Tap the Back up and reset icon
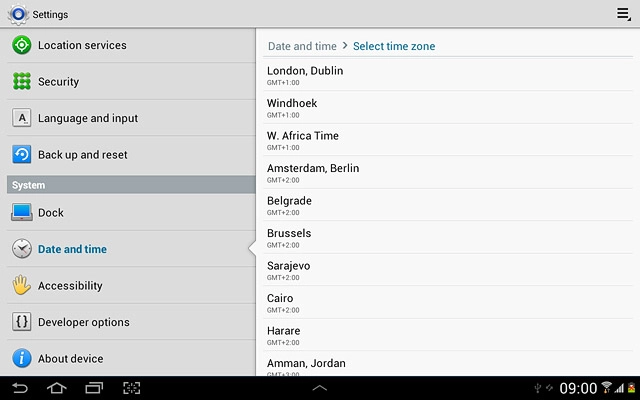The height and width of the screenshot is (400, 640). [22, 155]
